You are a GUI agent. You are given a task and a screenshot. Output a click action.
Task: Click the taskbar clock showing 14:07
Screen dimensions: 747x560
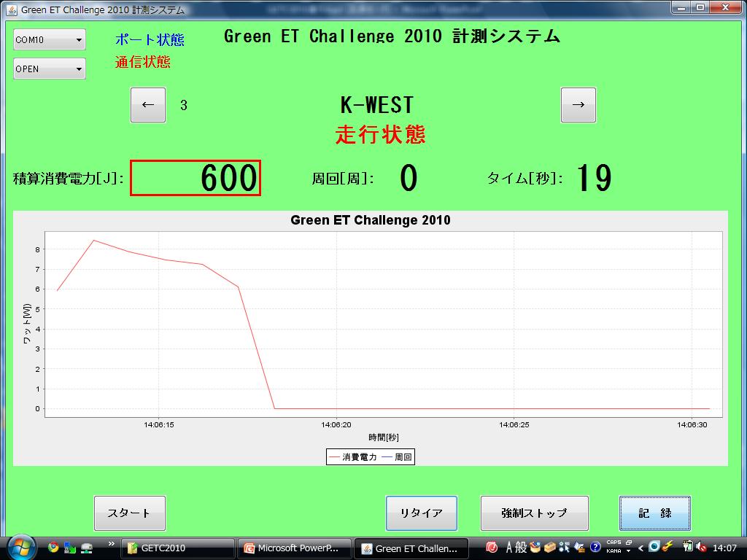tap(724, 548)
